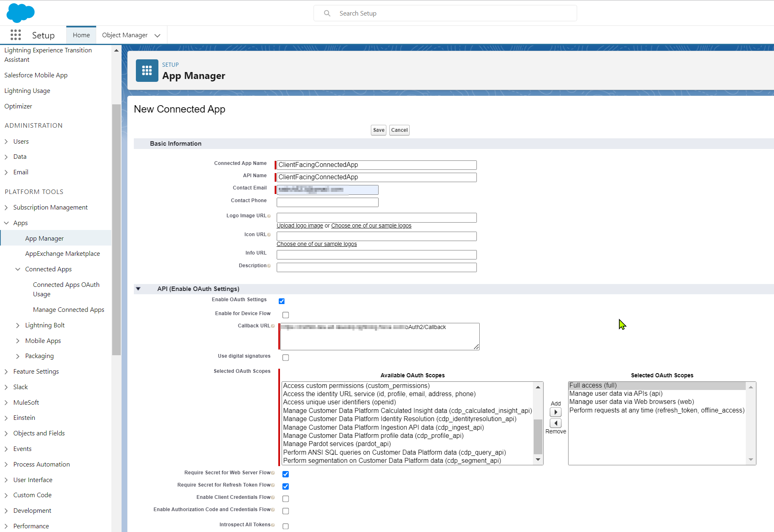
Task: Click the Description input field
Action: point(377,267)
